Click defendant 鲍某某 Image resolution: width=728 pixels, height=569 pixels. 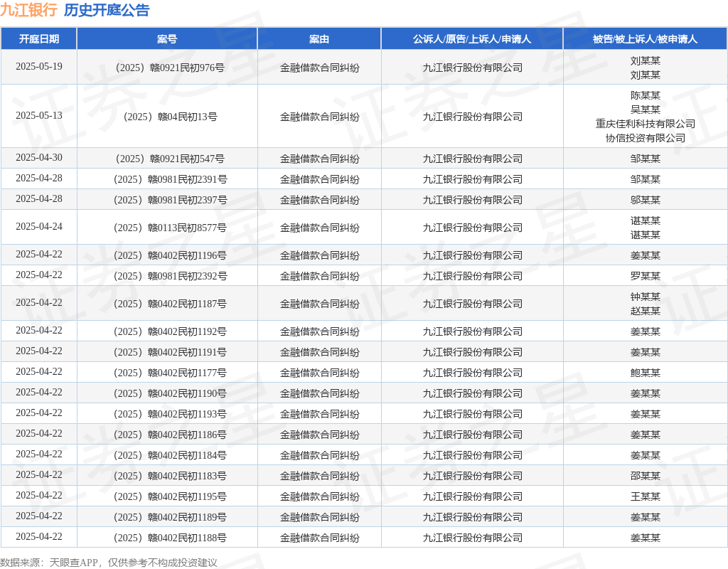coord(646,373)
